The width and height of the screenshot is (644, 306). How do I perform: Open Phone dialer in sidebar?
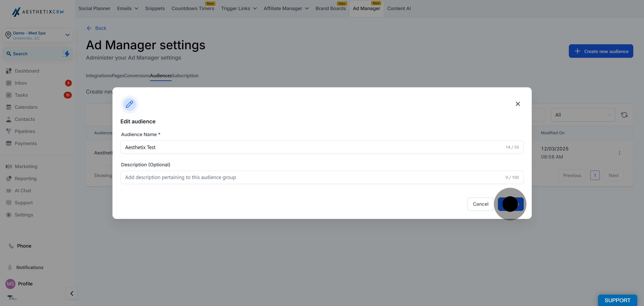(11, 246)
